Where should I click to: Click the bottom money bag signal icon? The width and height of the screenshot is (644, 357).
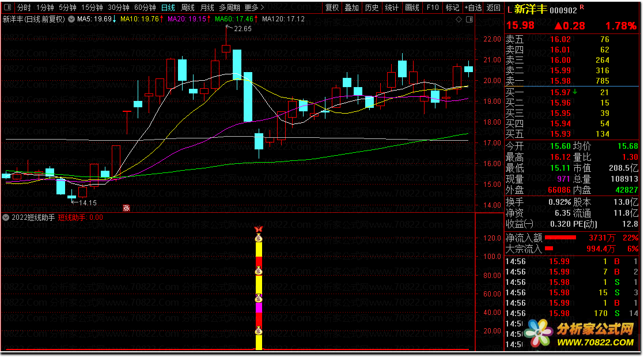(259, 330)
